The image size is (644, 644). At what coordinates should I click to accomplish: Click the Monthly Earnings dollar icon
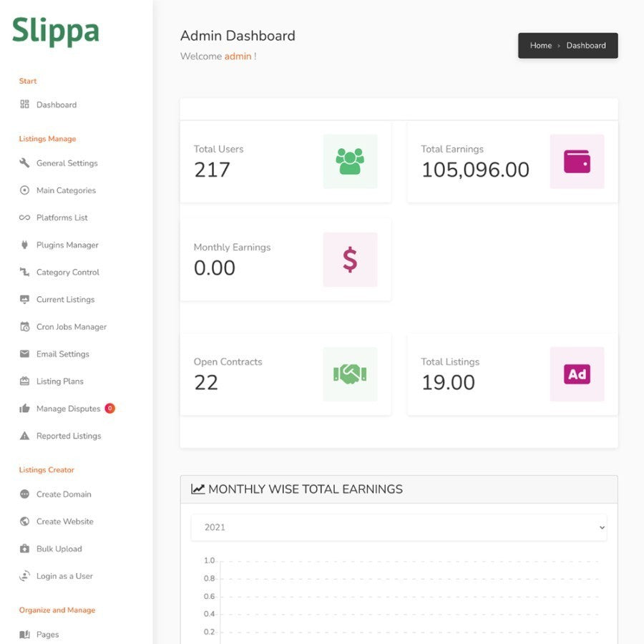(x=350, y=260)
